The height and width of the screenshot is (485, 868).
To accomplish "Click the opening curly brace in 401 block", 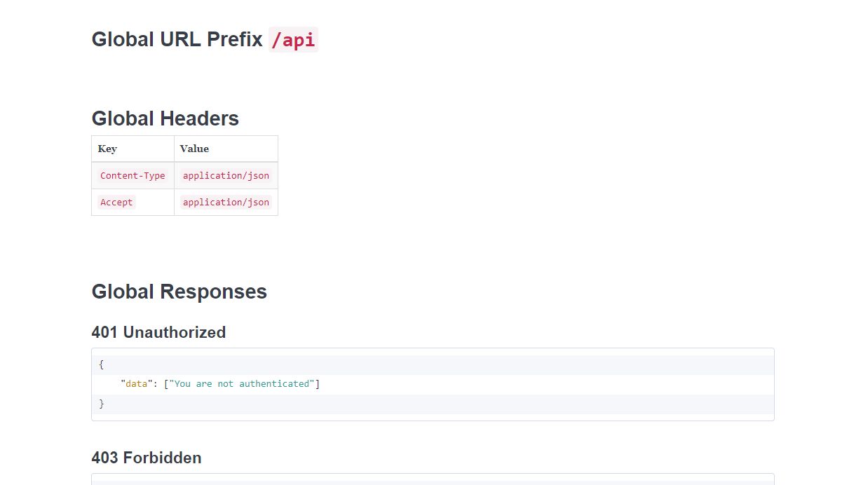I will point(102,364).
